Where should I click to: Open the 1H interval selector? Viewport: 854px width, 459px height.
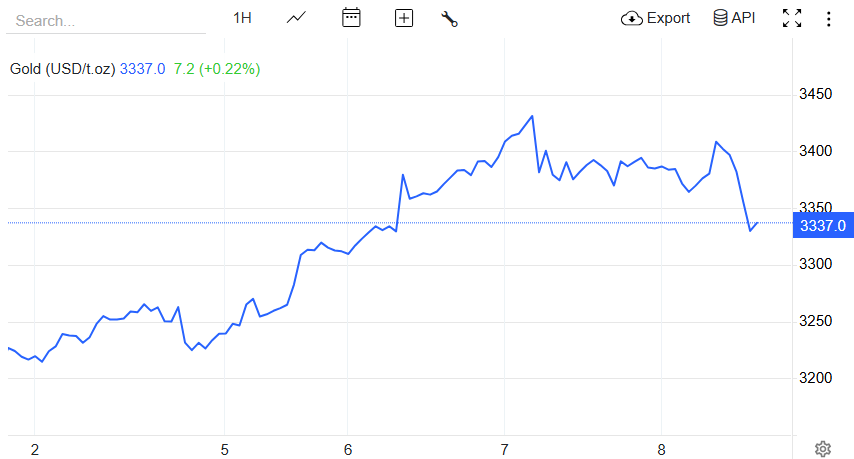pos(242,18)
